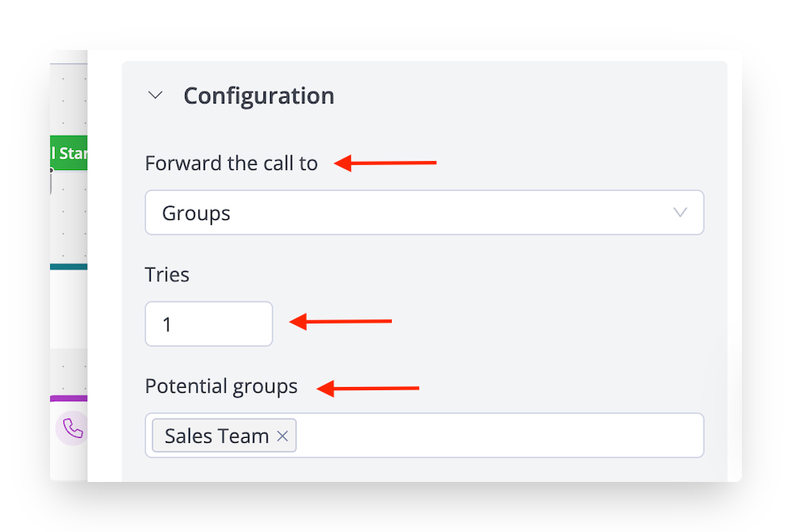The height and width of the screenshot is (532, 792).
Task: Click the Tries label text
Action: click(x=167, y=275)
